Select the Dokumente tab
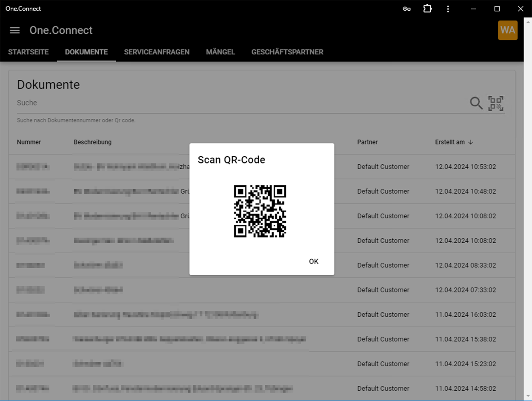This screenshot has height=401, width=532. coord(86,52)
